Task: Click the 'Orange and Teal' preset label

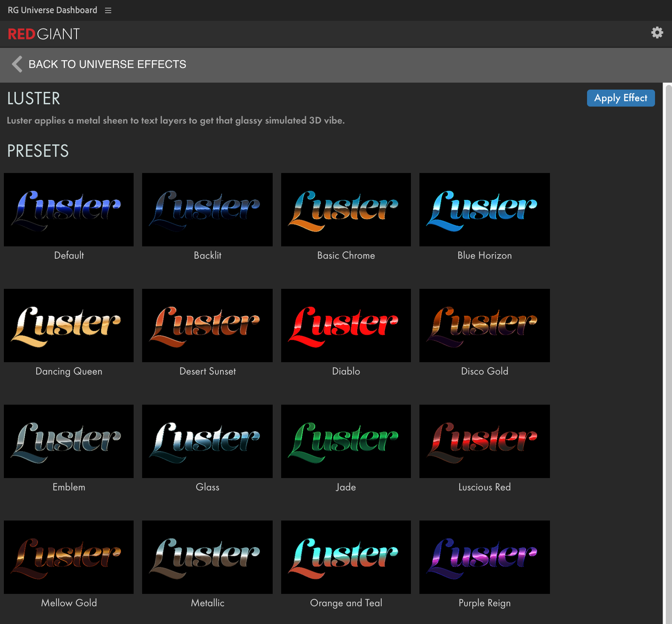Action: click(x=346, y=603)
